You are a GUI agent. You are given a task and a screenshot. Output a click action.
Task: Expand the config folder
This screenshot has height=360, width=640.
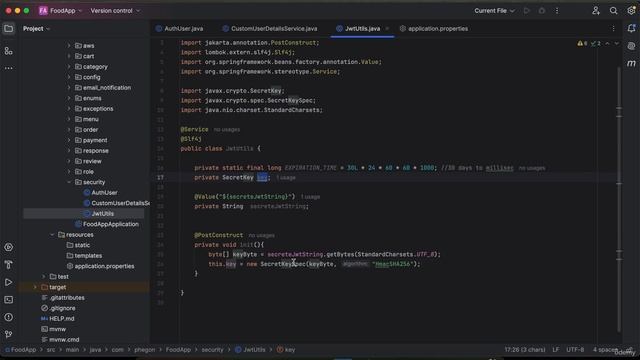tap(69, 77)
